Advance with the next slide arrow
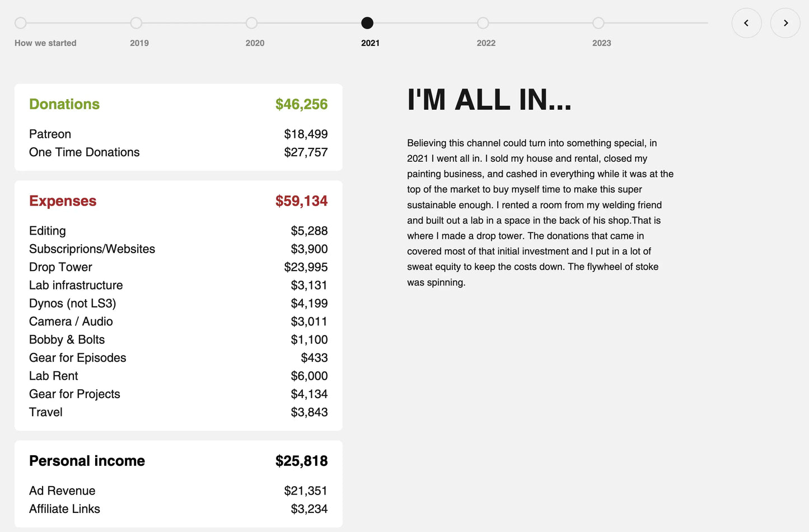The height and width of the screenshot is (532, 809). tap(785, 23)
